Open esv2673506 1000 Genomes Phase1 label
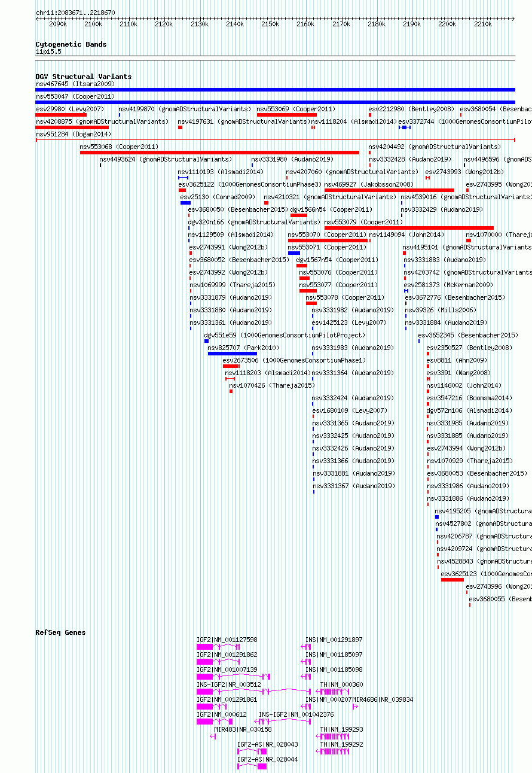Screen dimensions: 532x773 point(294,360)
